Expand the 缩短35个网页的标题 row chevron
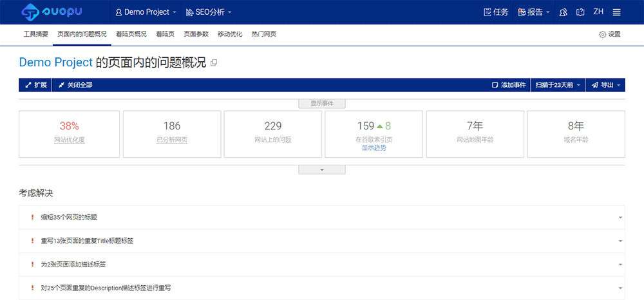 pos(620,218)
